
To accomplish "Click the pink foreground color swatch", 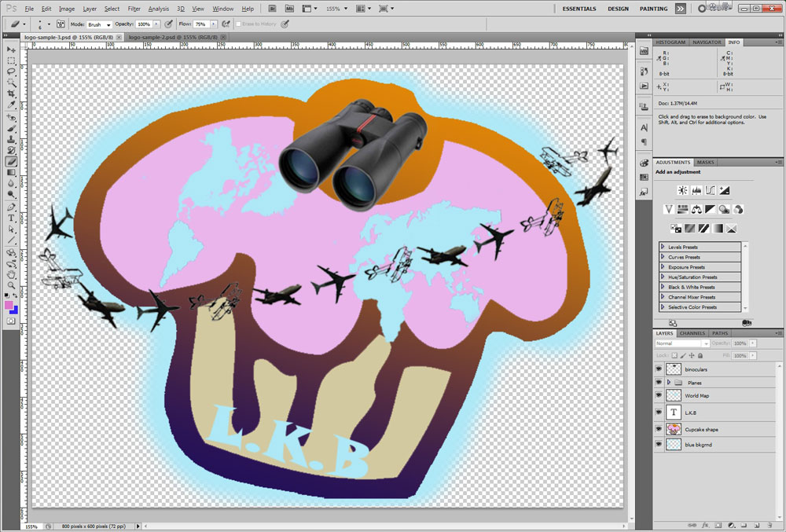I will click(x=9, y=305).
